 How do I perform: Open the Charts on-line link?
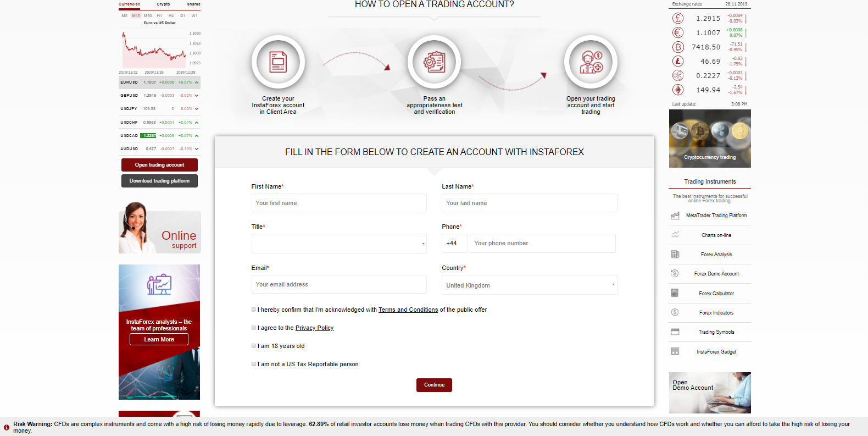[x=716, y=235]
